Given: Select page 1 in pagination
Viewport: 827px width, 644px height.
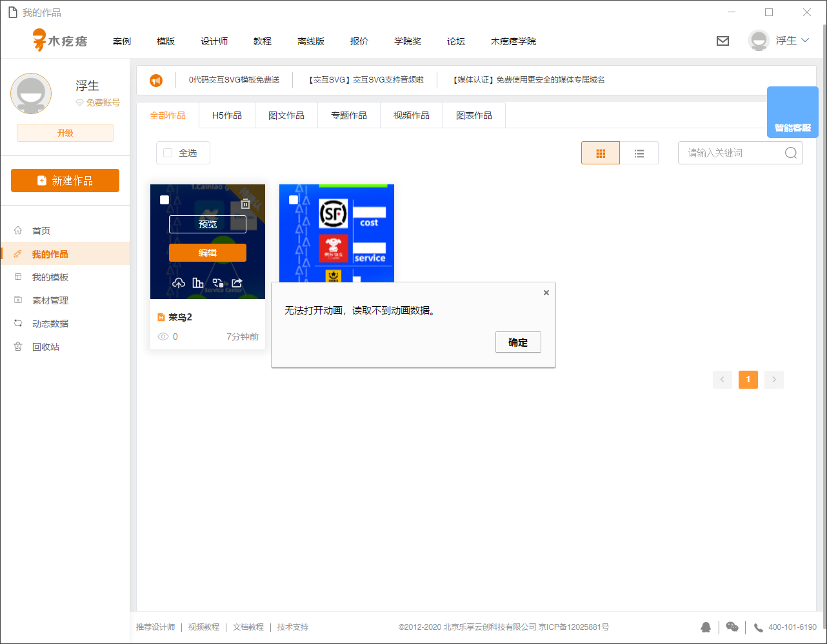Looking at the screenshot, I should (x=748, y=380).
